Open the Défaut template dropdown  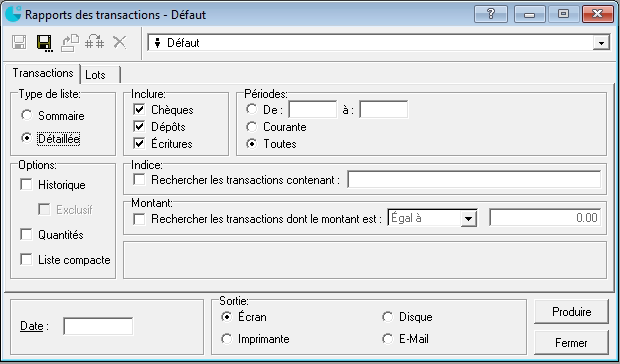[x=601, y=43]
